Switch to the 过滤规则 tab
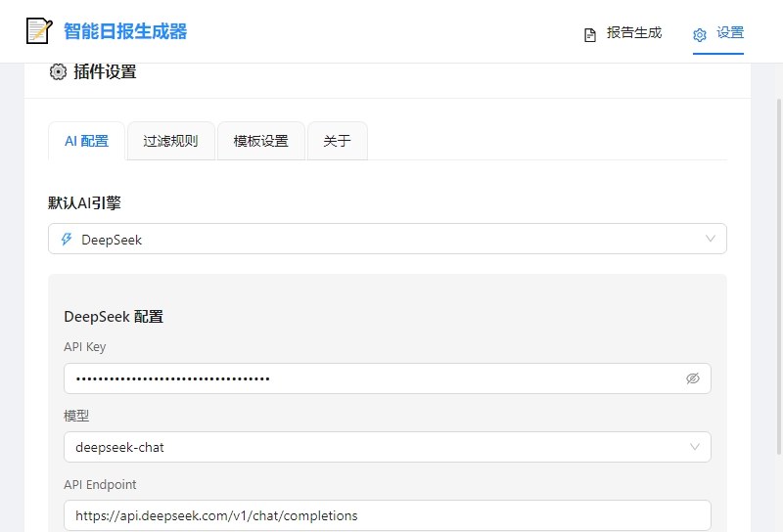The height and width of the screenshot is (532, 783). click(170, 141)
